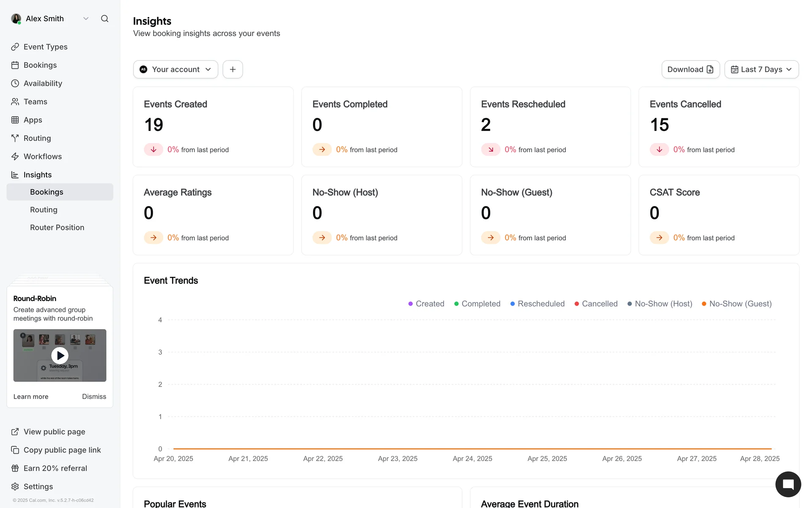Click the Download button
The width and height of the screenshot is (812, 508).
690,69
